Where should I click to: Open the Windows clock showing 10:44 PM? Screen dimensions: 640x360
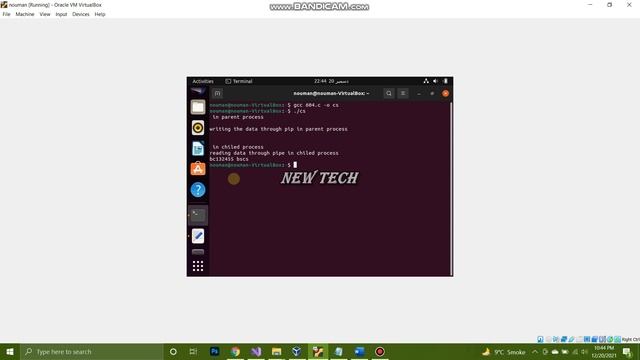pyautogui.click(x=604, y=352)
